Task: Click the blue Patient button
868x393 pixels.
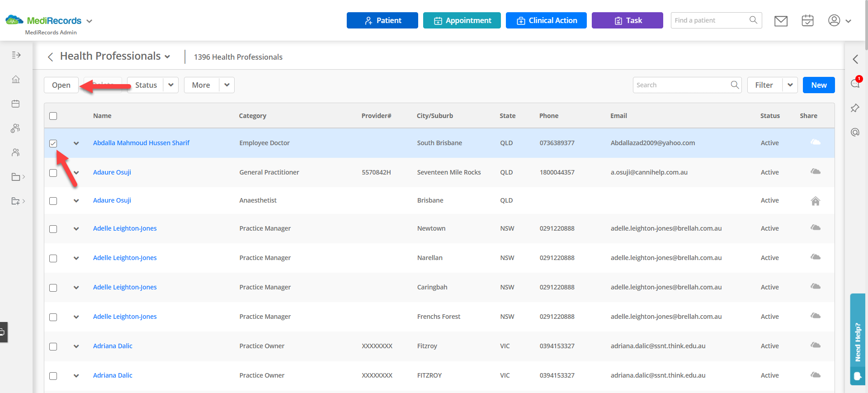Action: tap(382, 20)
